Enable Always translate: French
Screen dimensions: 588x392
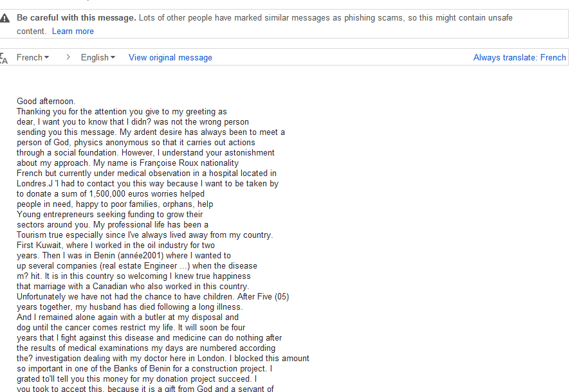pos(519,57)
